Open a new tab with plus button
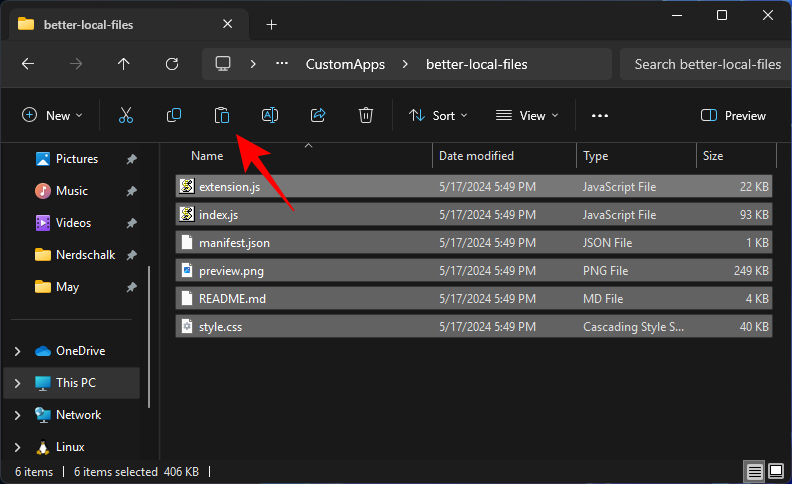The width and height of the screenshot is (792, 484). click(x=271, y=24)
